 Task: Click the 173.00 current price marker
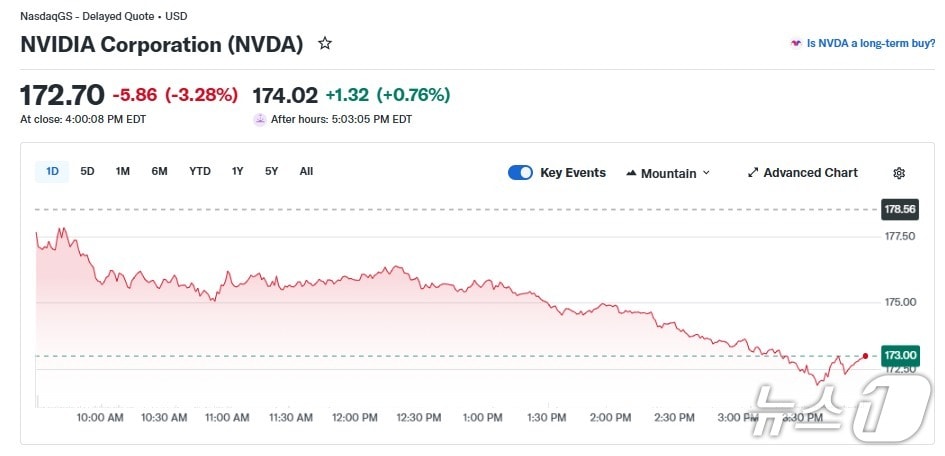tap(900, 355)
